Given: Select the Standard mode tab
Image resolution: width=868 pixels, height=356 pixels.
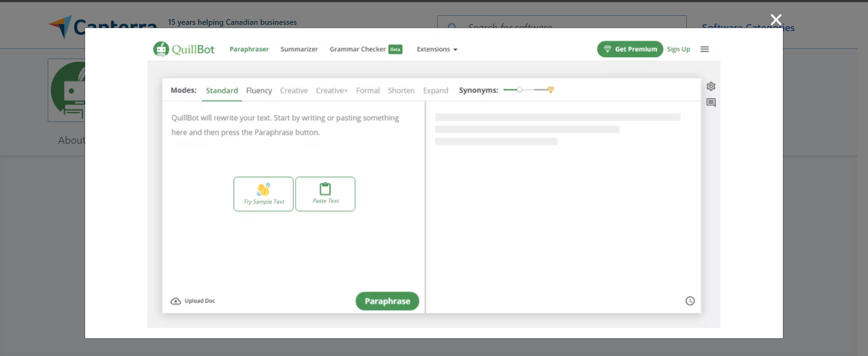Looking at the screenshot, I should point(222,90).
